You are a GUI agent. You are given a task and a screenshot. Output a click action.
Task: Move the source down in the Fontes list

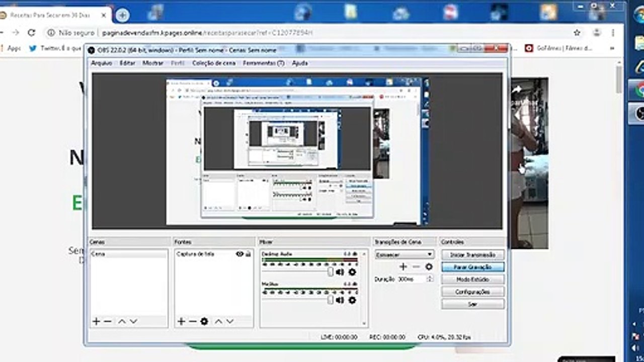(x=230, y=321)
